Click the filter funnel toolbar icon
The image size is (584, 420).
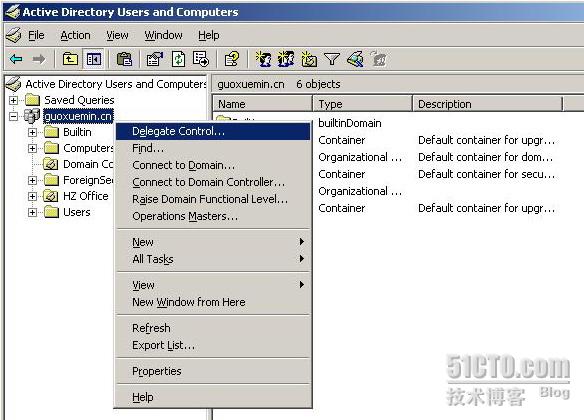pos(332,59)
